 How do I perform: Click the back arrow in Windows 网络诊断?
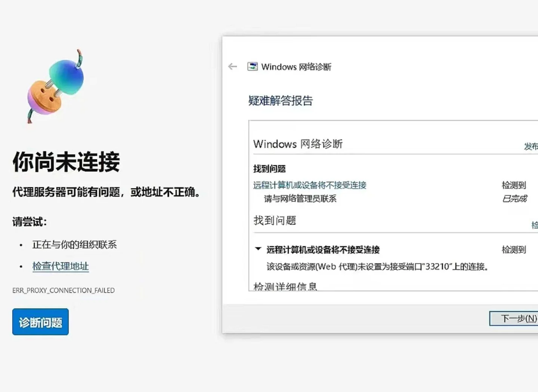pyautogui.click(x=232, y=66)
